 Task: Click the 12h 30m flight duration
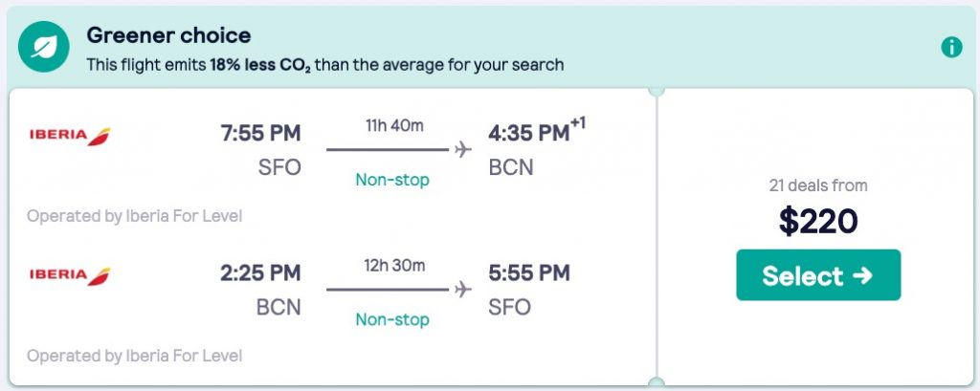(393, 265)
